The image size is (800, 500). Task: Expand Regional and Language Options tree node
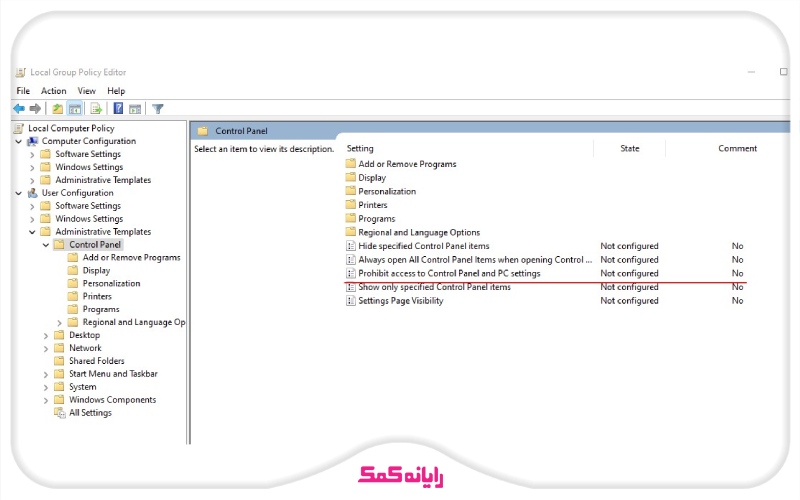[59, 322]
